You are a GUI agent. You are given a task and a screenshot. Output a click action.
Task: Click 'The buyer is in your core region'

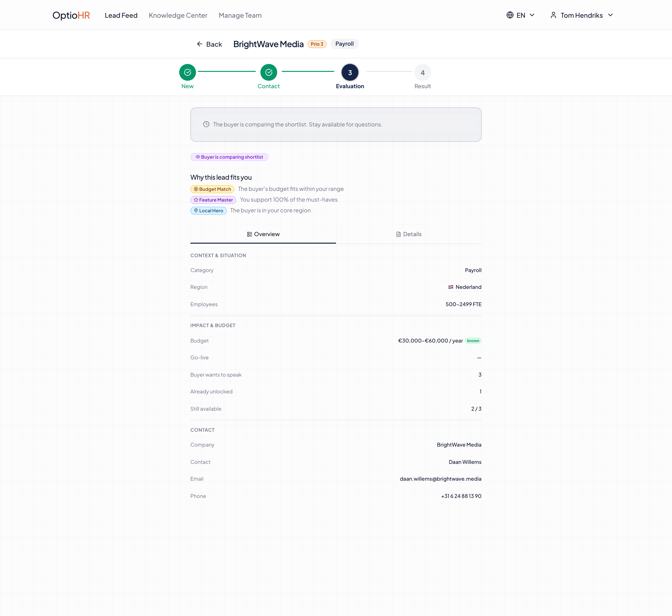270,210
